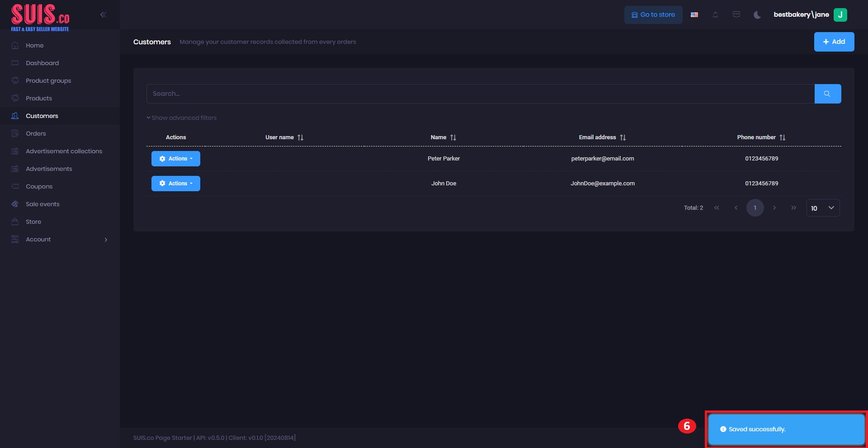Image resolution: width=868 pixels, height=448 pixels.
Task: Click the Peter Parker name cell
Action: (443, 159)
